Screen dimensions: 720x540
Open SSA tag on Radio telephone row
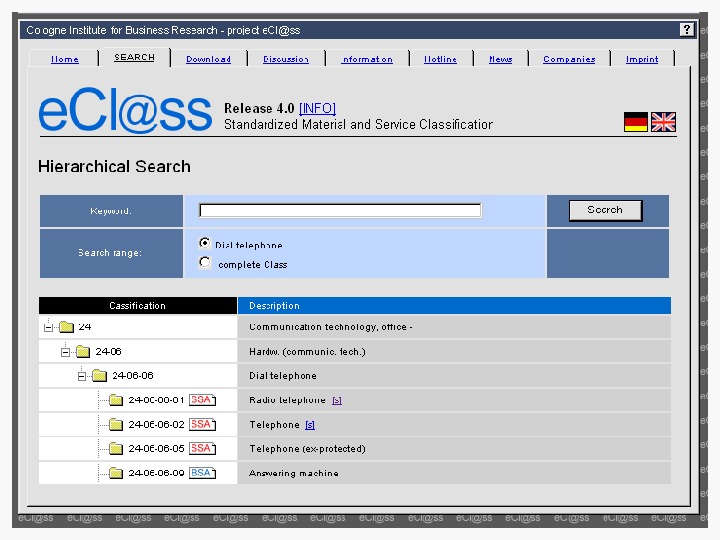pyautogui.click(x=202, y=400)
